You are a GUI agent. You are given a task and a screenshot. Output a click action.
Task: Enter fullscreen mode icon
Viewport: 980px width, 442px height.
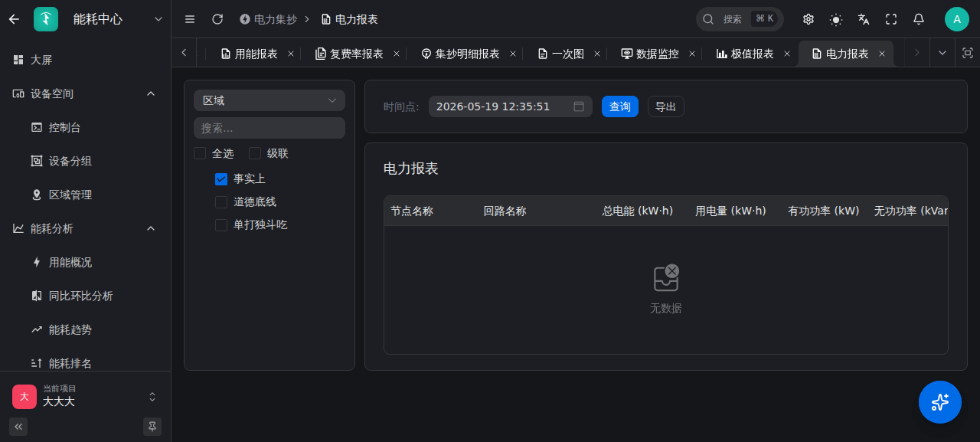point(891,19)
